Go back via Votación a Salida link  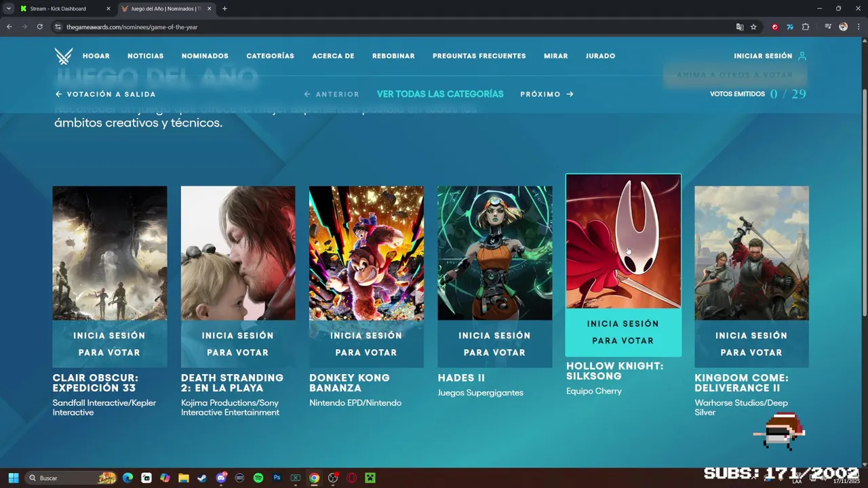pyautogui.click(x=106, y=94)
